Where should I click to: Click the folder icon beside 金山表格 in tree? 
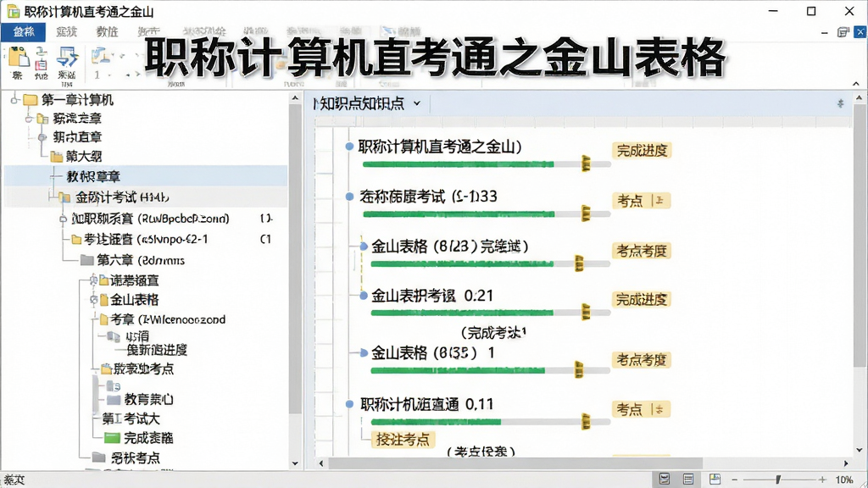pyautogui.click(x=103, y=301)
